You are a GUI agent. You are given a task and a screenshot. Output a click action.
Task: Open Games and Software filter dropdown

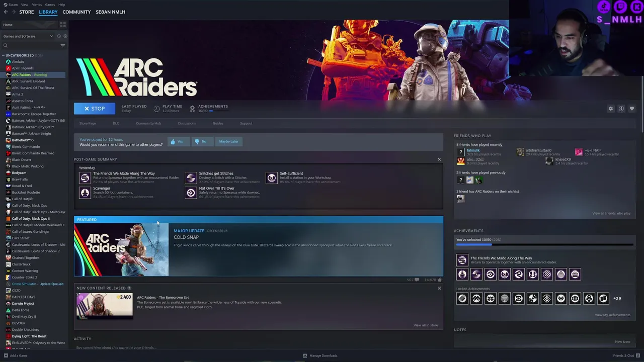click(x=28, y=36)
